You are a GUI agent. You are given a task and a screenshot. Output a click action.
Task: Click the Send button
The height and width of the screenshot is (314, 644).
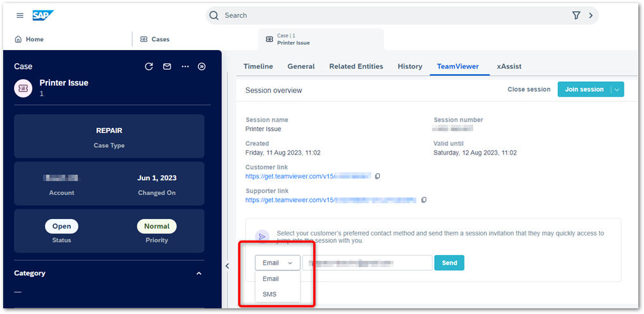(x=449, y=263)
